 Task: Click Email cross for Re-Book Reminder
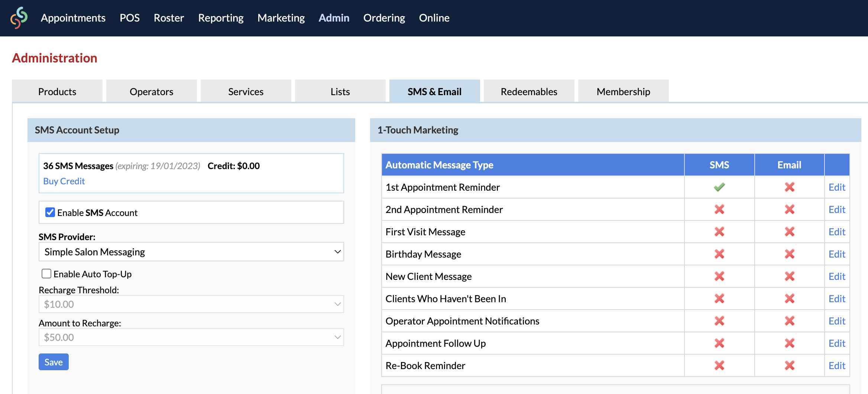pos(790,365)
